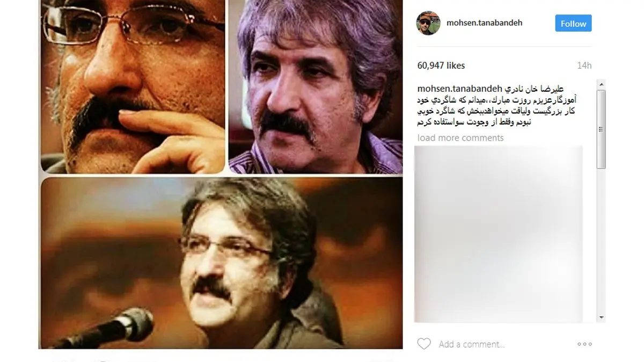This screenshot has height=362, width=644.
Task: Click the comments scrollbar up arrow
Action: [601, 84]
